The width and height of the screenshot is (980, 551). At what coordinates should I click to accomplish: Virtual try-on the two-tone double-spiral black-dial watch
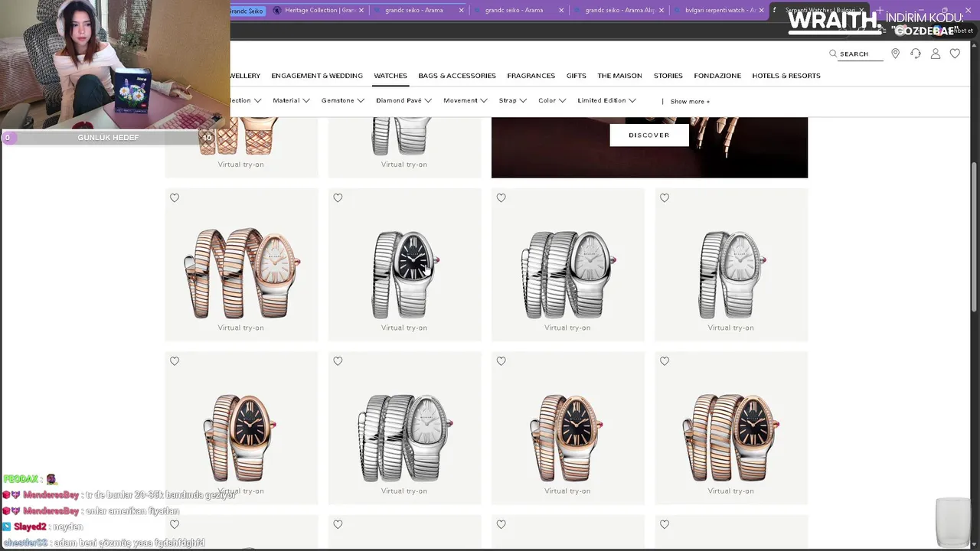(x=730, y=491)
